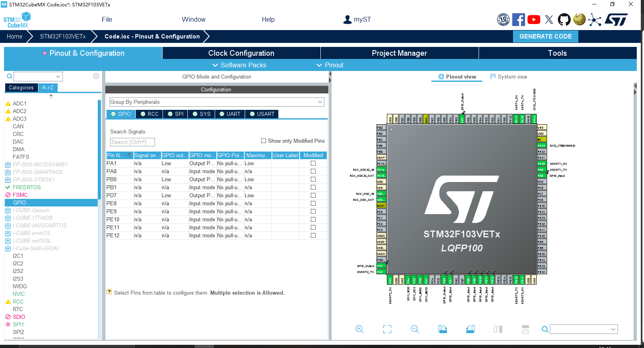Click the categories panel vertical scrollbar

tap(99, 149)
